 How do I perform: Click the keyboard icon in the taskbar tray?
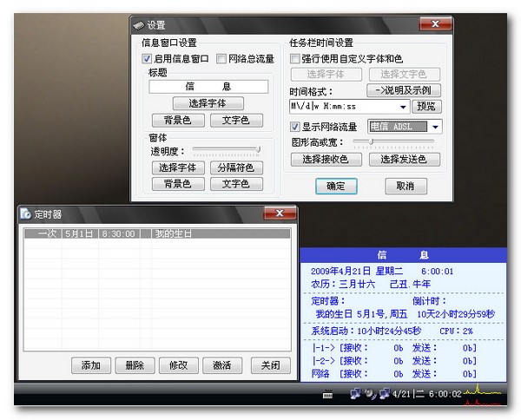[x=326, y=396]
